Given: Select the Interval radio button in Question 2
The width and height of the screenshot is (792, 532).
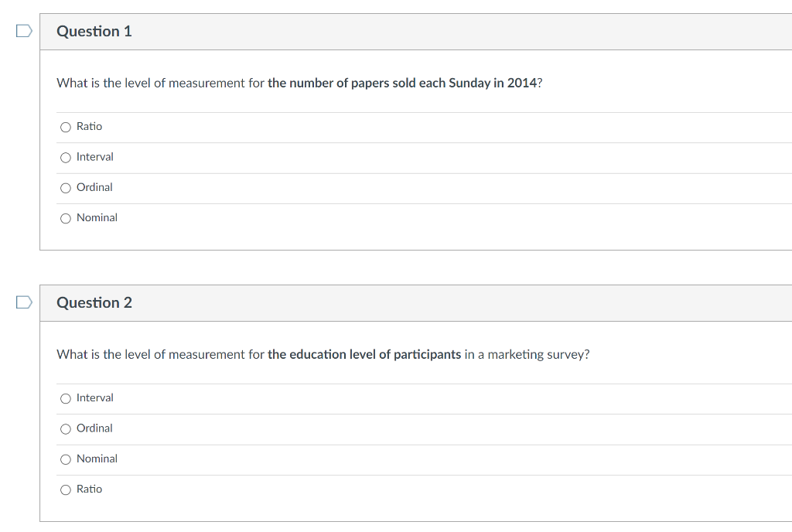Looking at the screenshot, I should (66, 398).
